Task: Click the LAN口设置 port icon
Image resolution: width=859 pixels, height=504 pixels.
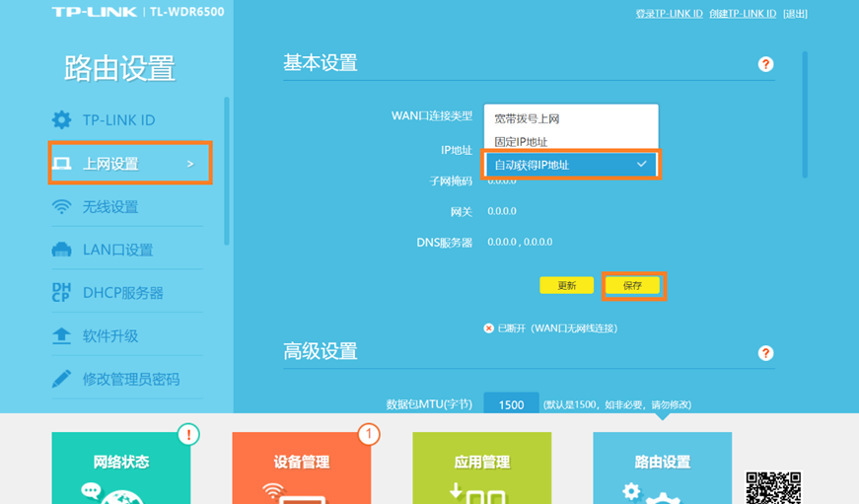Action: [61, 250]
